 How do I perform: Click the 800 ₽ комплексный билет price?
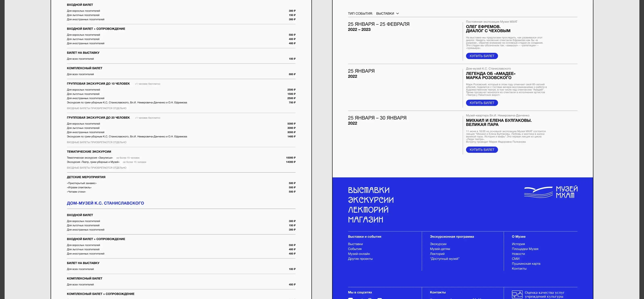[x=292, y=74]
